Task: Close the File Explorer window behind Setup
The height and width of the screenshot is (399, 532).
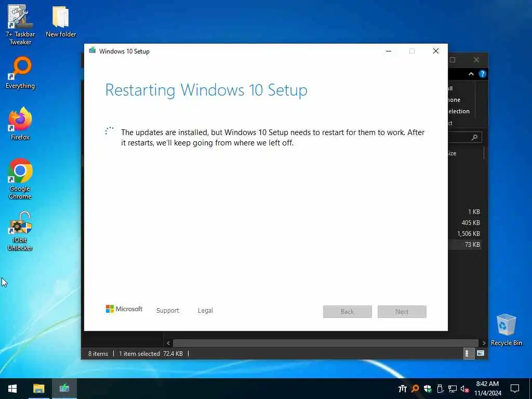Action: pos(476,60)
